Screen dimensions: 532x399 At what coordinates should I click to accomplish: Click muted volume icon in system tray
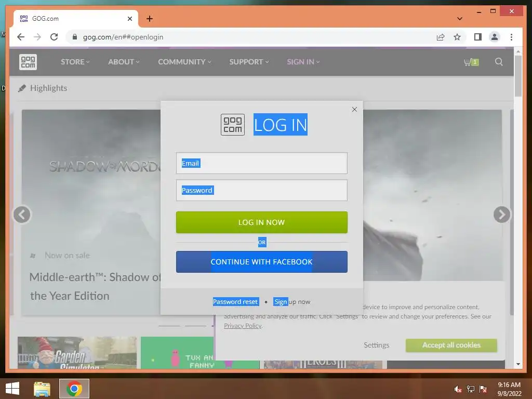pyautogui.click(x=458, y=389)
